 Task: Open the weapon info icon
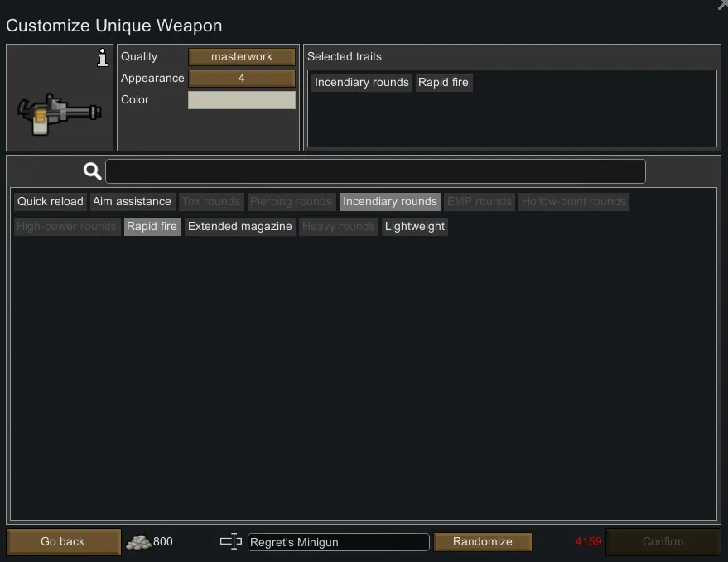103,58
